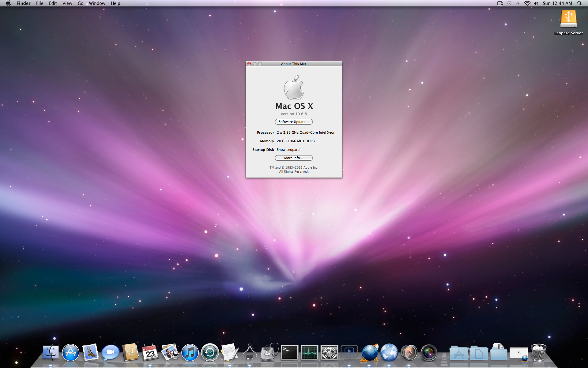588x368 pixels.
Task: Open iTunes from the Dock
Action: (190, 353)
